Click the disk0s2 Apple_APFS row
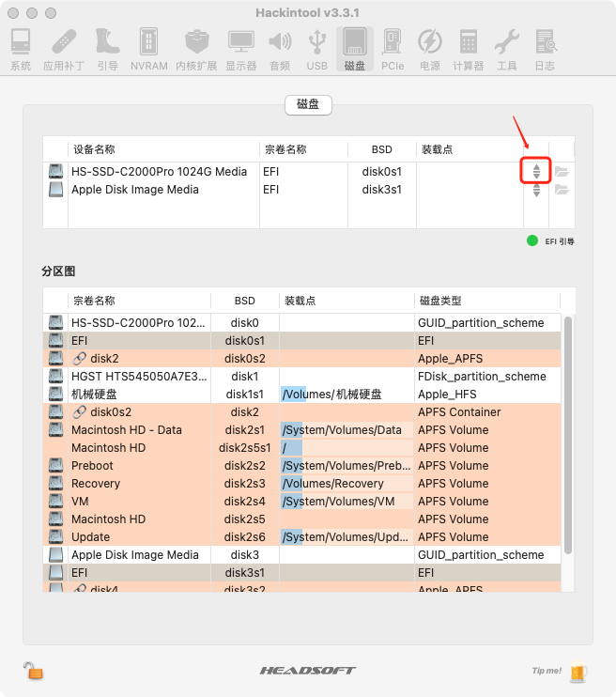The height and width of the screenshot is (697, 616). [x=302, y=358]
